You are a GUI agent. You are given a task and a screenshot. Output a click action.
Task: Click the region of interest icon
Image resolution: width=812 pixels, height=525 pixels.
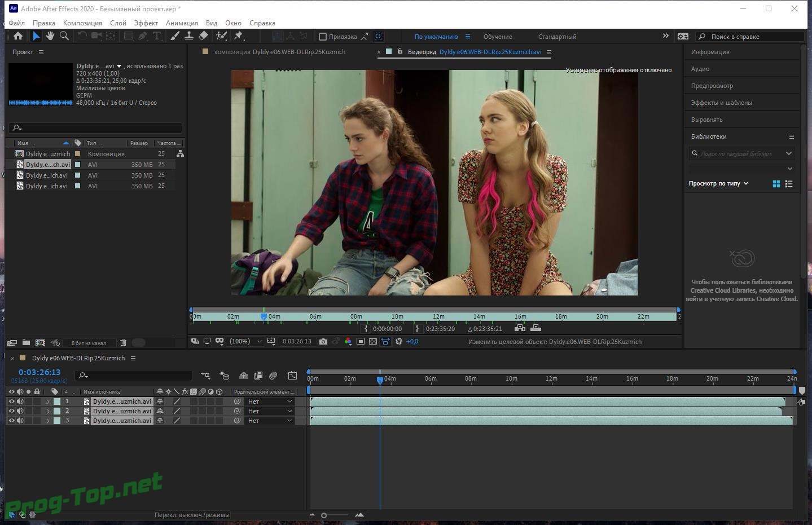(x=361, y=341)
